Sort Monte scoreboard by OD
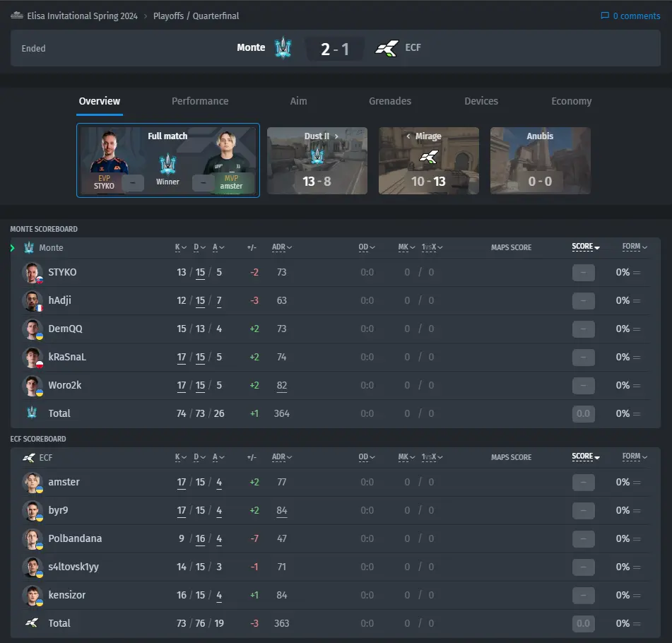The width and height of the screenshot is (672, 643). (x=367, y=247)
